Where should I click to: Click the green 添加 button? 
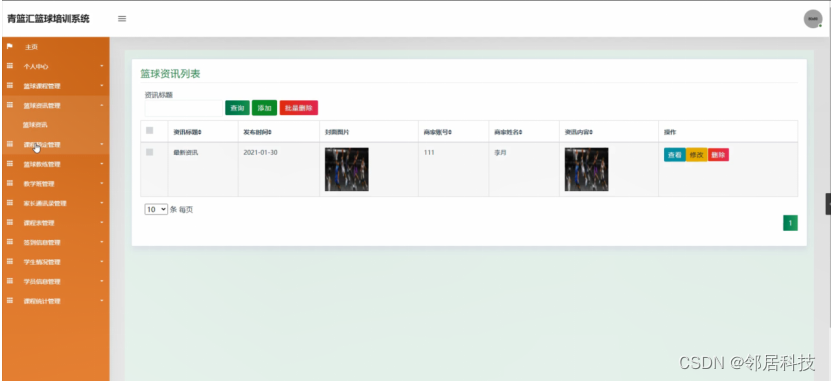tap(264, 108)
